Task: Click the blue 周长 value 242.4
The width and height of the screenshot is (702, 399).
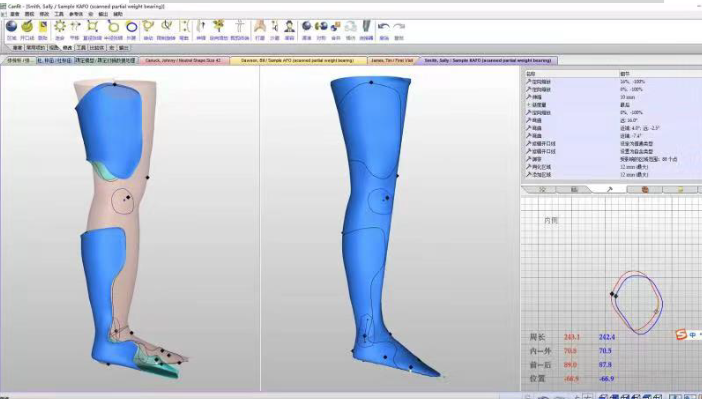Action: click(607, 337)
